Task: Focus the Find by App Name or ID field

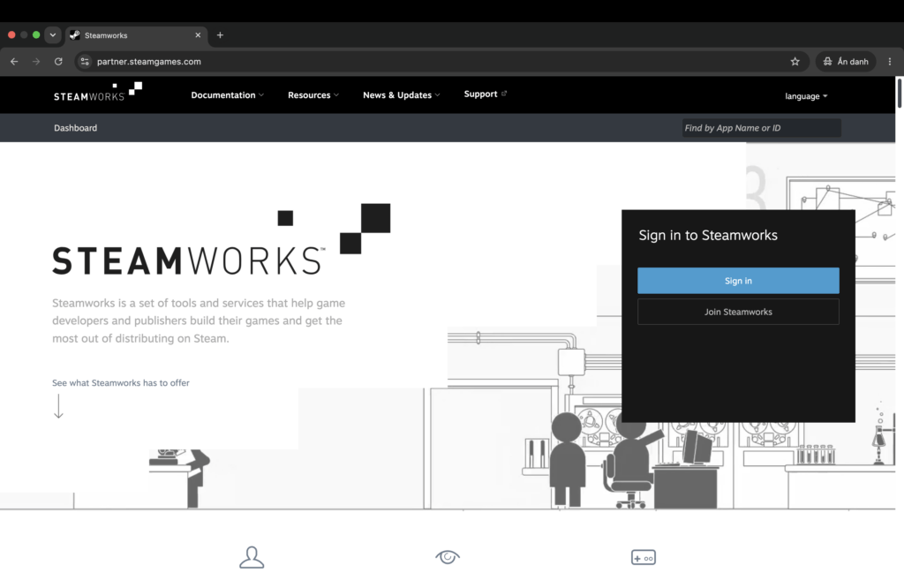Action: [x=761, y=128]
